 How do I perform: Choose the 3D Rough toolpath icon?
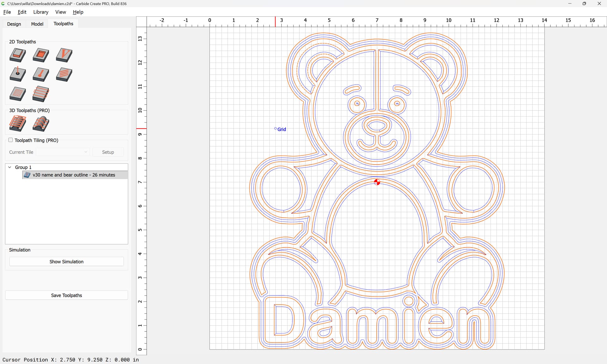[18, 124]
